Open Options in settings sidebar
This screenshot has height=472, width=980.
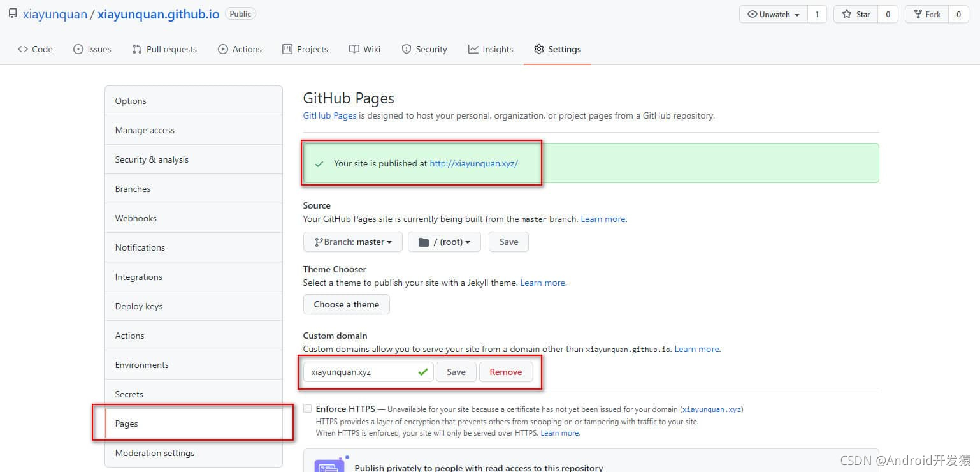pos(194,101)
